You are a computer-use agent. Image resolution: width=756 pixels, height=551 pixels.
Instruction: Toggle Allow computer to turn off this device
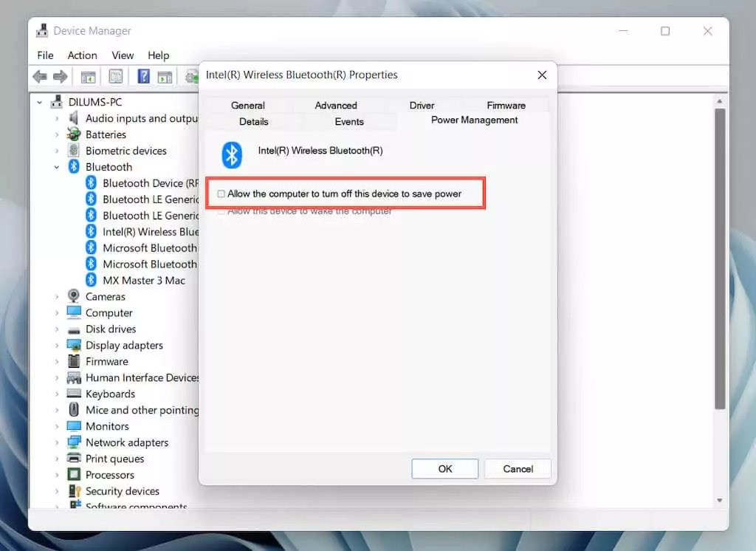[221, 194]
